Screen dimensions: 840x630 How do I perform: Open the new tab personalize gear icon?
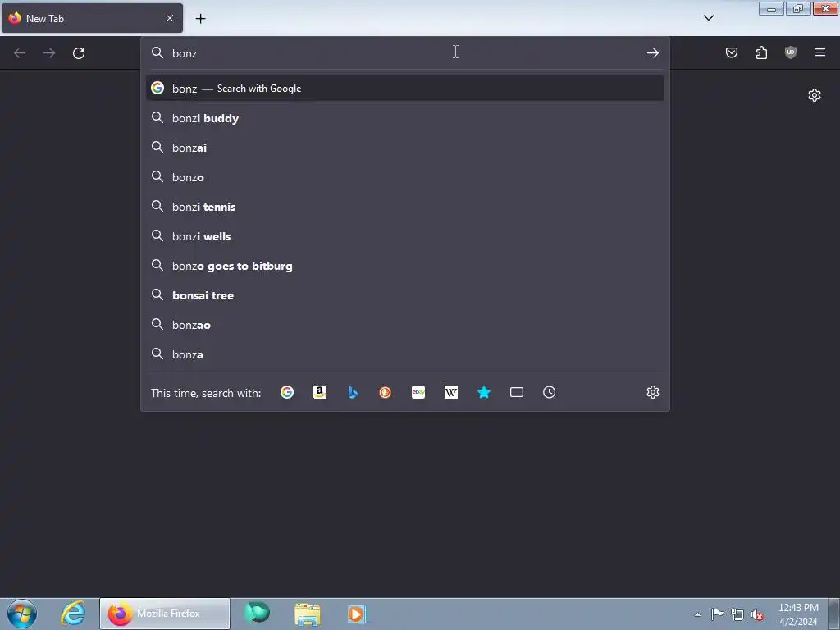tap(815, 95)
